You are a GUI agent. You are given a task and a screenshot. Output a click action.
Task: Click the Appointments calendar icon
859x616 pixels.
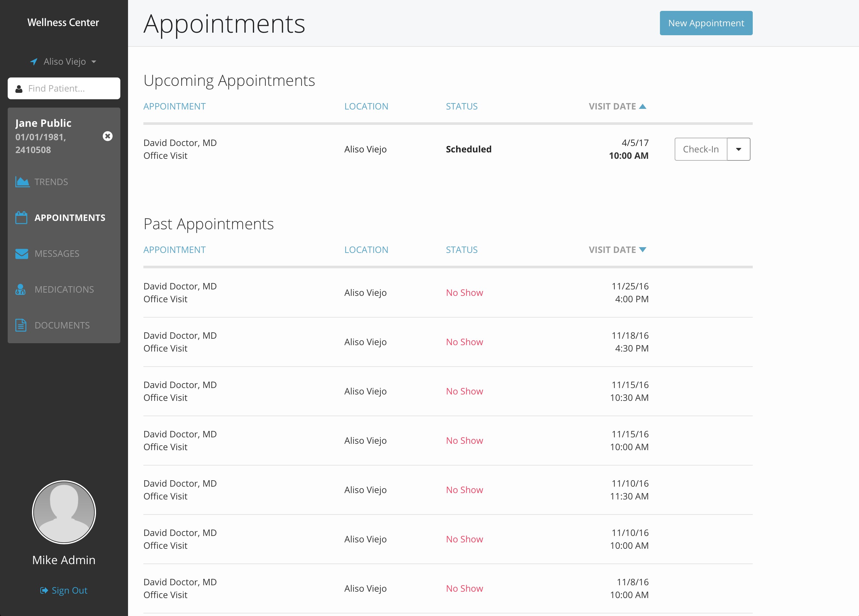[21, 218]
